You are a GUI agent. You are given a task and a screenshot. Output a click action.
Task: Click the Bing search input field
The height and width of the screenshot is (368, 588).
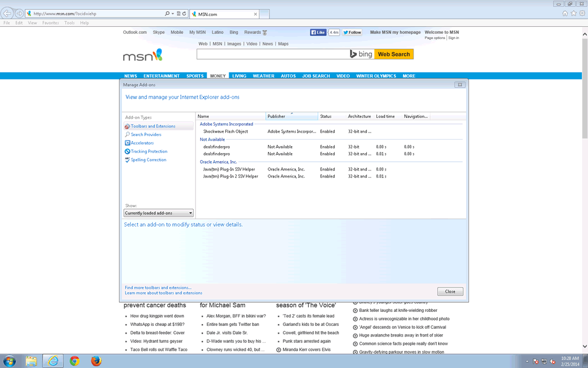(272, 54)
